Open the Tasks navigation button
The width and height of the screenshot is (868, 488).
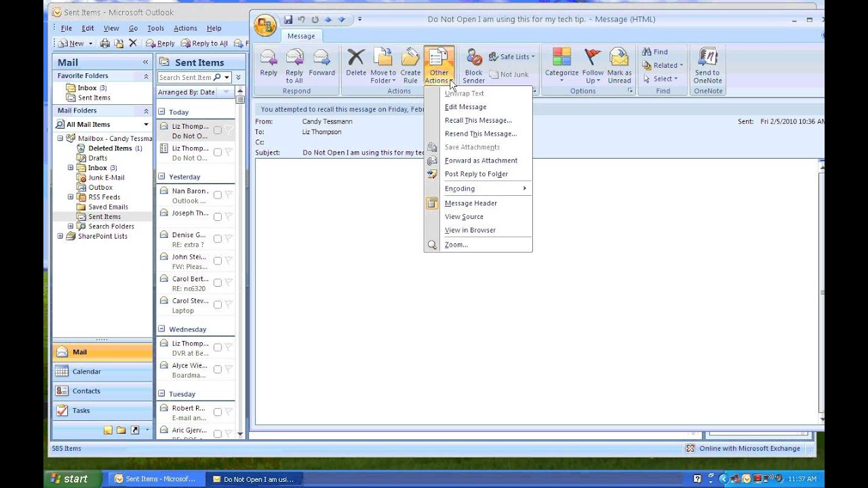[102, 410]
